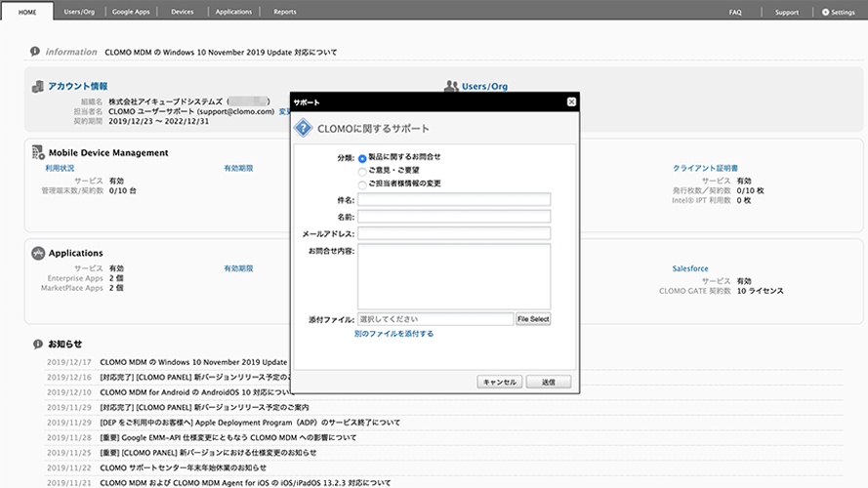Select the 製品に関するお問合せ radio button
The width and height of the screenshot is (868, 488).
(x=362, y=158)
